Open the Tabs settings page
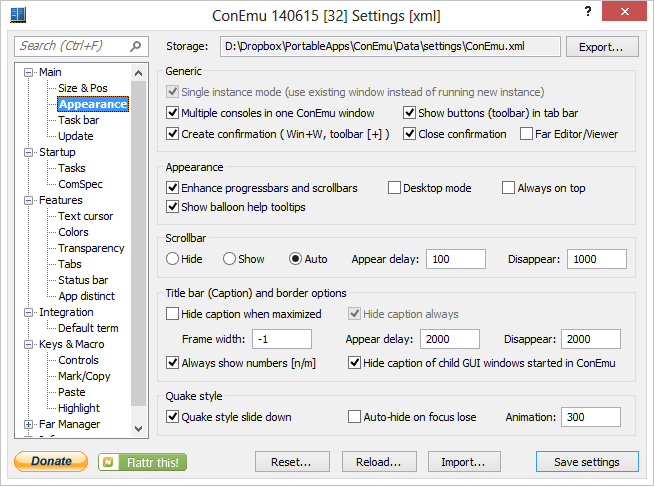The height and width of the screenshot is (486, 654). tap(70, 264)
